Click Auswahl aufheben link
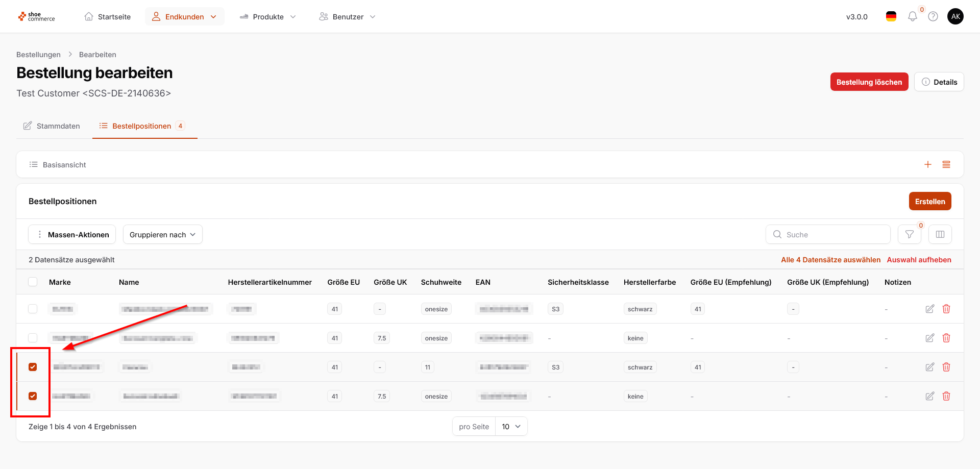The width and height of the screenshot is (980, 469). point(919,260)
